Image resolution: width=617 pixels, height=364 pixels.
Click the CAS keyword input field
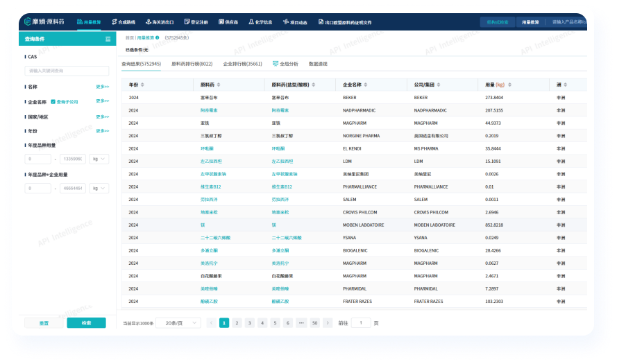click(67, 71)
